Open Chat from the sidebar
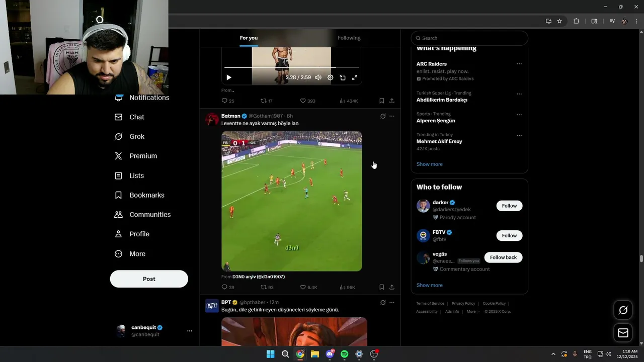The image size is (644, 362). [x=130, y=117]
